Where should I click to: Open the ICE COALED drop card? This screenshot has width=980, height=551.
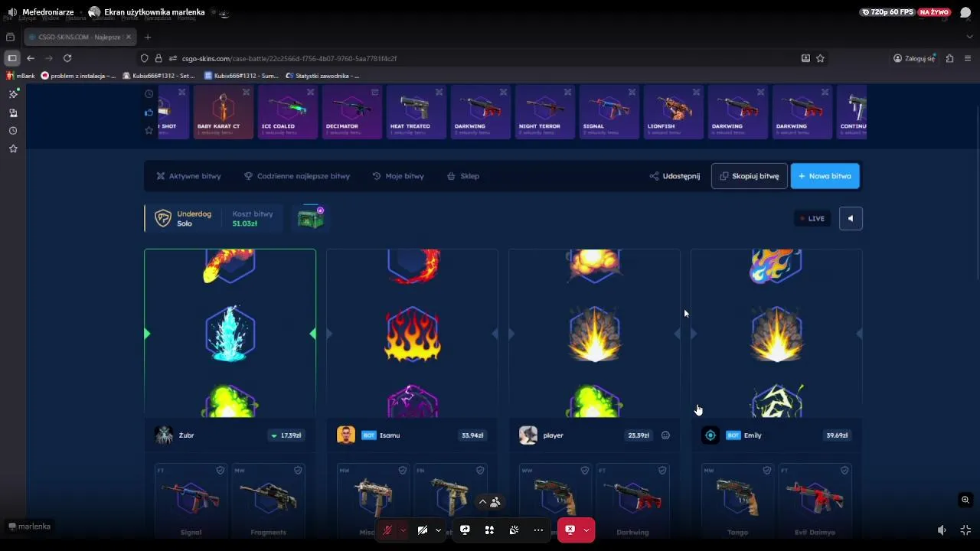[x=287, y=112]
